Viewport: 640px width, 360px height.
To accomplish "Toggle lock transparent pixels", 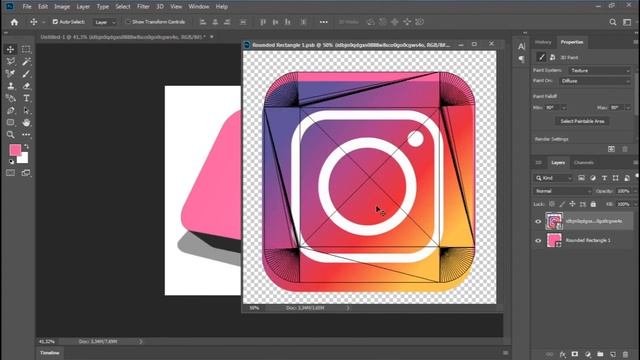I will pyautogui.click(x=552, y=204).
